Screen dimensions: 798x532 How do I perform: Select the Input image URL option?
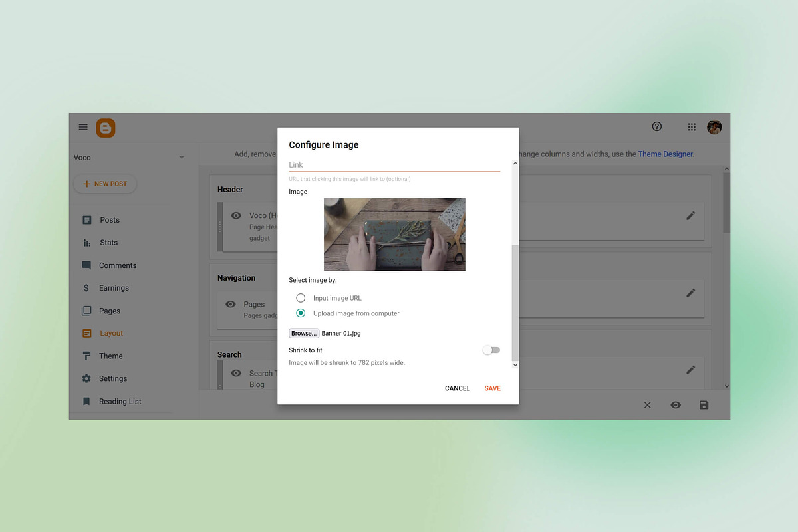301,298
